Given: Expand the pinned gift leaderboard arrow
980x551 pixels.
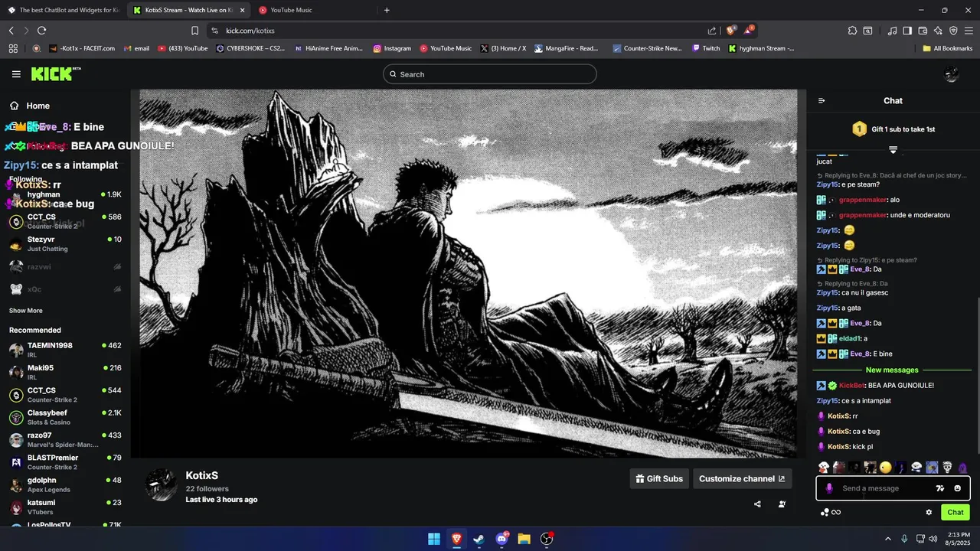Looking at the screenshot, I should click(x=893, y=149).
